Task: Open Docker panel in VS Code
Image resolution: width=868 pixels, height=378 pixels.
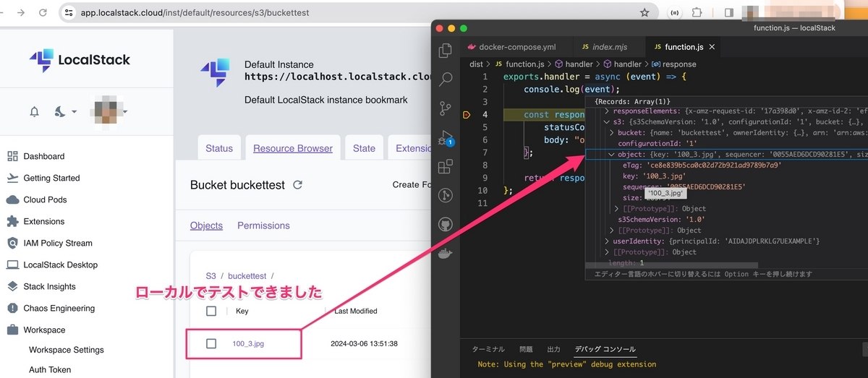Action: (446, 253)
